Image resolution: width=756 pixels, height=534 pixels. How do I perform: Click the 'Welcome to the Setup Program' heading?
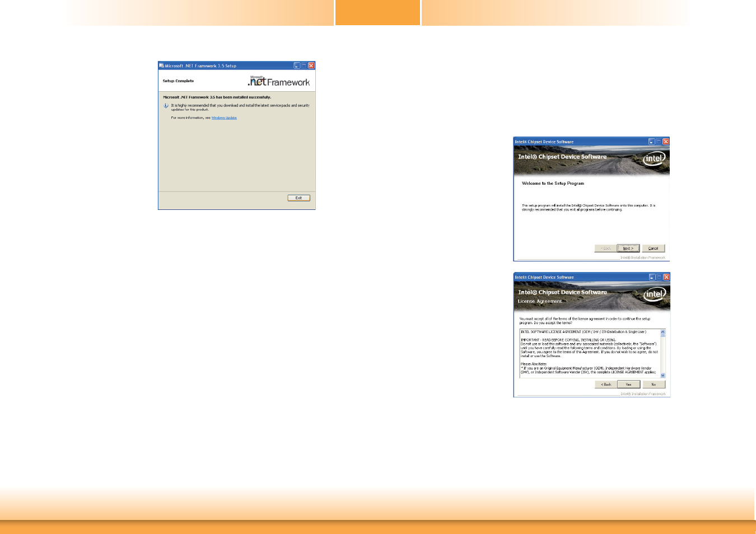(553, 184)
